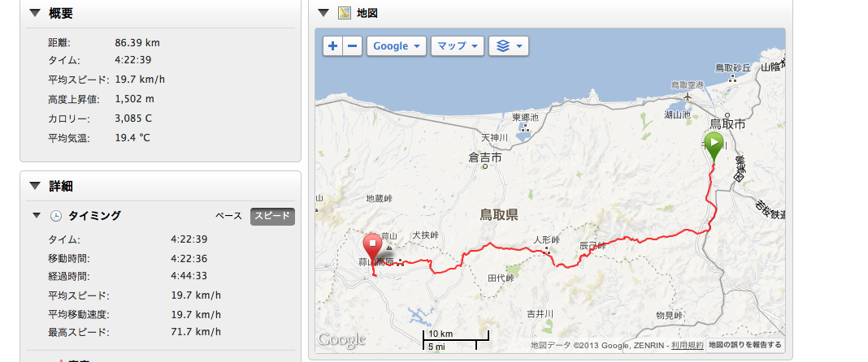
Task: Click the map icon next to 地図
Action: [345, 13]
